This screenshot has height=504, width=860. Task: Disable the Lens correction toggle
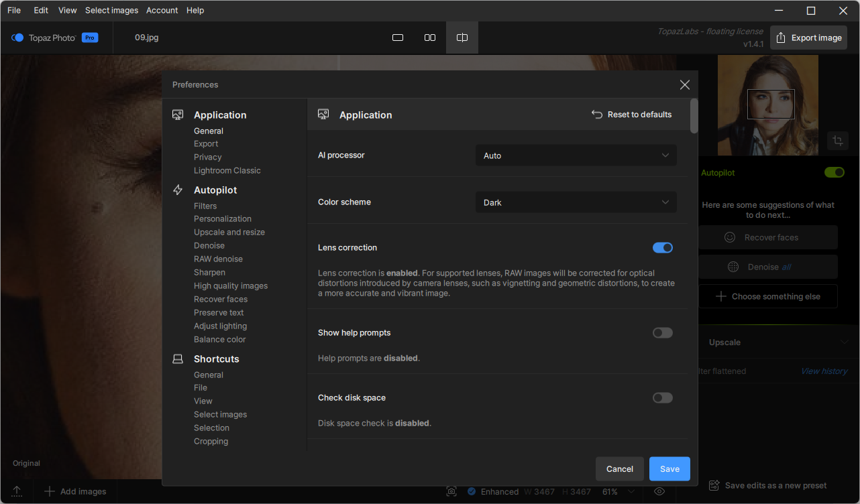[663, 248]
